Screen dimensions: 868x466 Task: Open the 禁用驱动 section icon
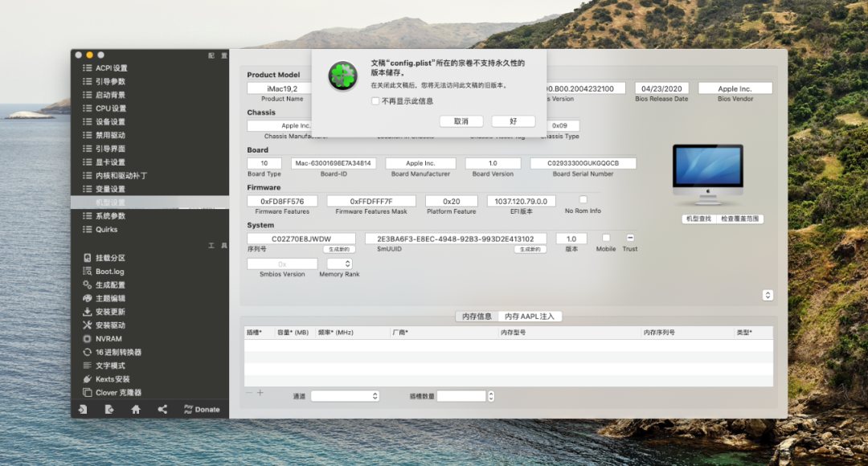pyautogui.click(x=87, y=135)
